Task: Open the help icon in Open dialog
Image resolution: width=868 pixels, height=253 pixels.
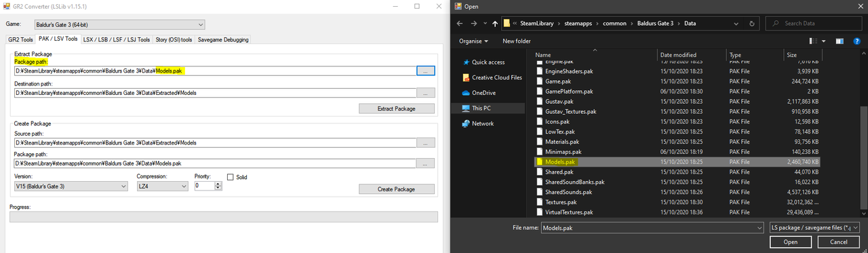Action: 857,41
